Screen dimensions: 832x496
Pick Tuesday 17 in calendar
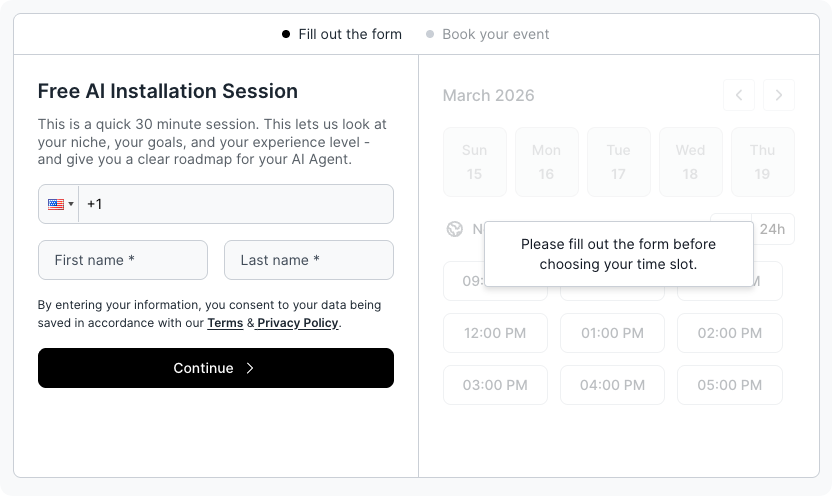618,162
